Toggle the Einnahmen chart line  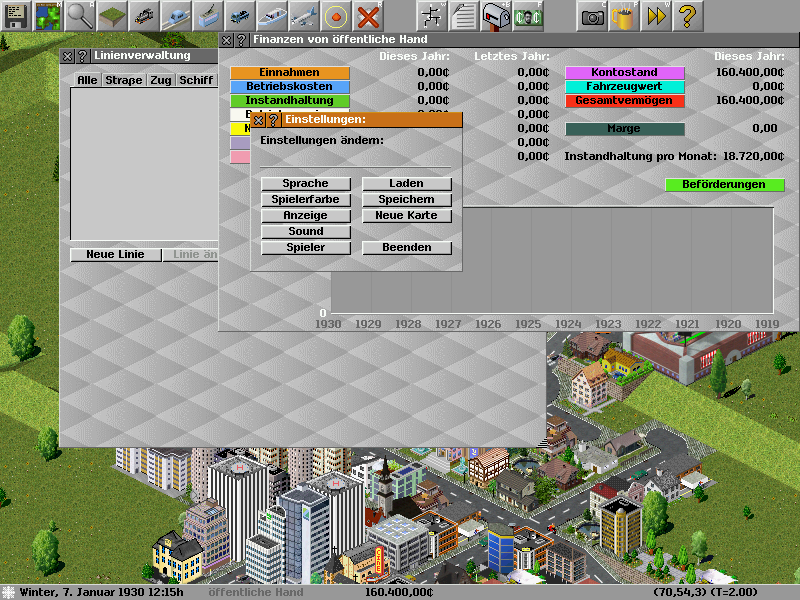click(290, 73)
